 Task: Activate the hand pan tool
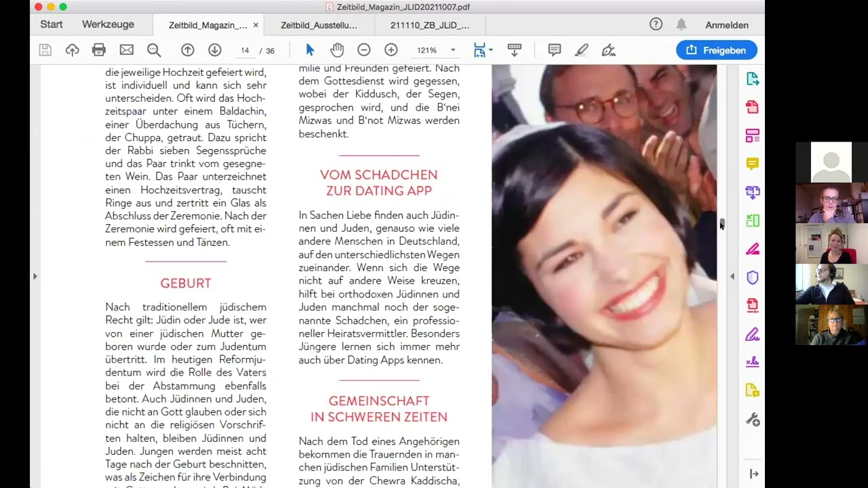pyautogui.click(x=337, y=50)
